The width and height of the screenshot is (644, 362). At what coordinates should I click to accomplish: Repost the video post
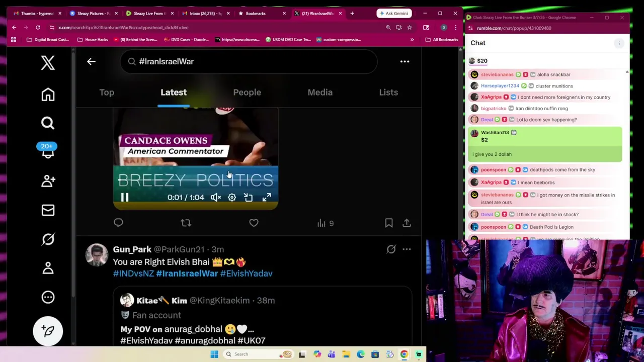click(186, 223)
